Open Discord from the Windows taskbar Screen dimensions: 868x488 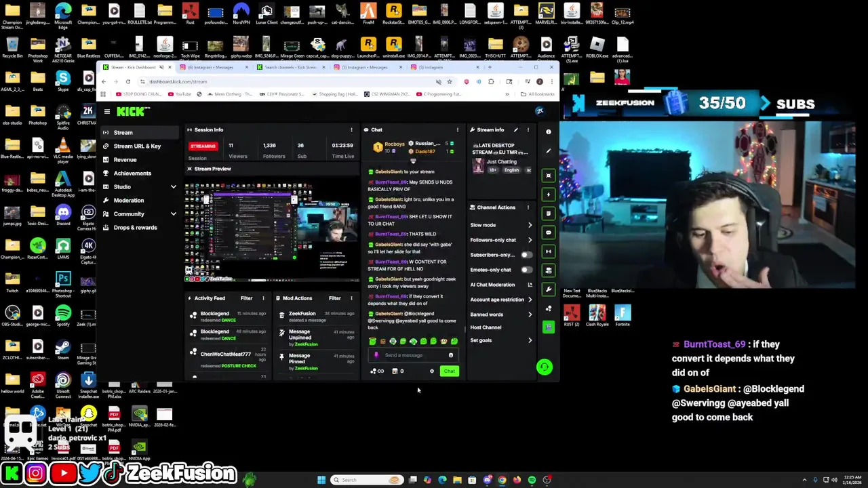(x=487, y=480)
